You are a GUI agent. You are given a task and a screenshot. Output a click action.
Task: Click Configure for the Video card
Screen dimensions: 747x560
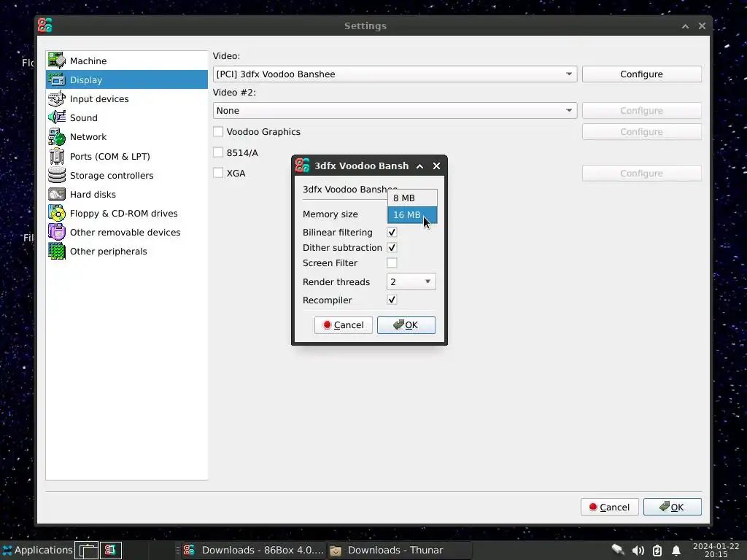(641, 74)
